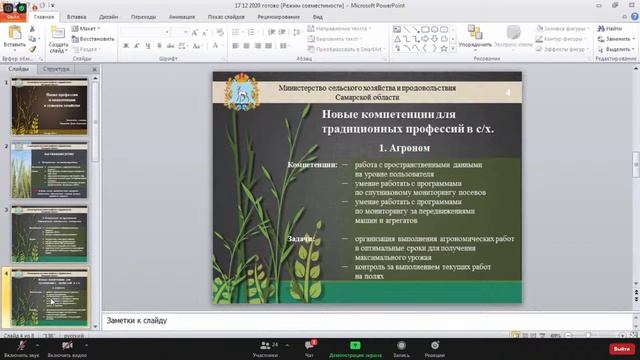Click the Increase indent level icon
The width and height of the screenshot is (640, 360).
(x=282, y=32)
